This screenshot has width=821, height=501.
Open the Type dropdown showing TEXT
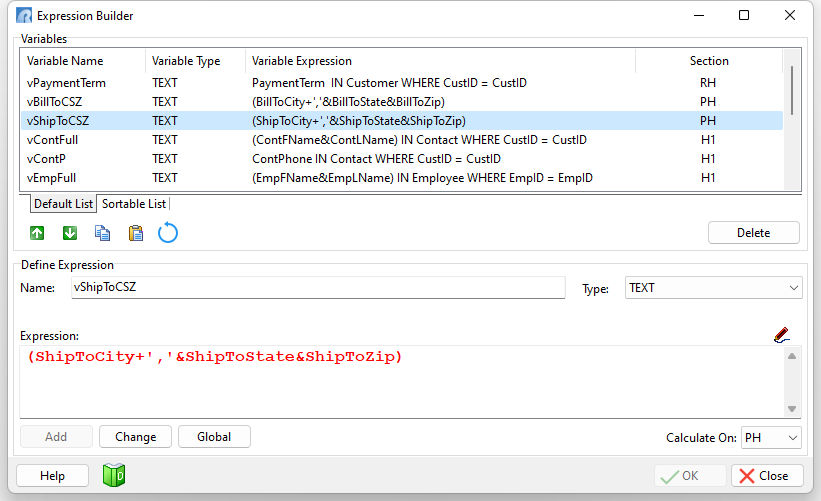pyautogui.click(x=713, y=288)
